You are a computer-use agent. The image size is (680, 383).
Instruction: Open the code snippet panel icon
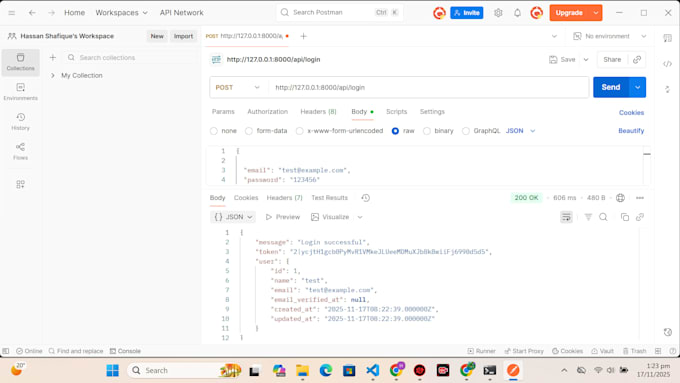pos(667,64)
